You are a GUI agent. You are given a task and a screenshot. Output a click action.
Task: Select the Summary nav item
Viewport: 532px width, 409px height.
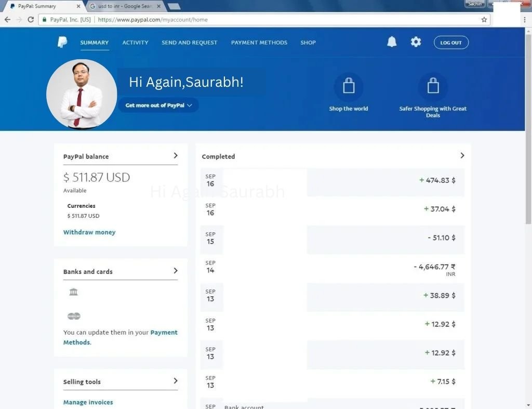point(95,43)
